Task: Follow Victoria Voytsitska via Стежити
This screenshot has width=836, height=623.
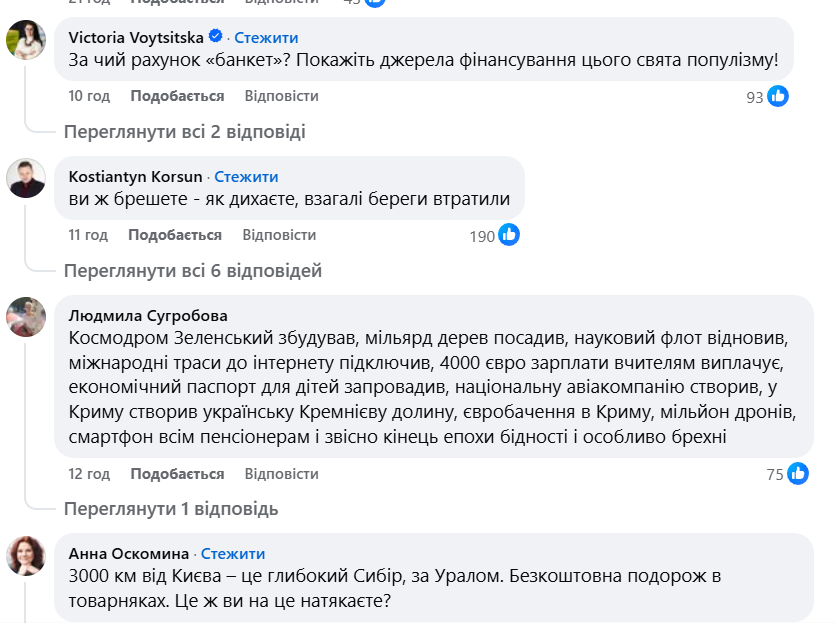Action: tap(266, 38)
